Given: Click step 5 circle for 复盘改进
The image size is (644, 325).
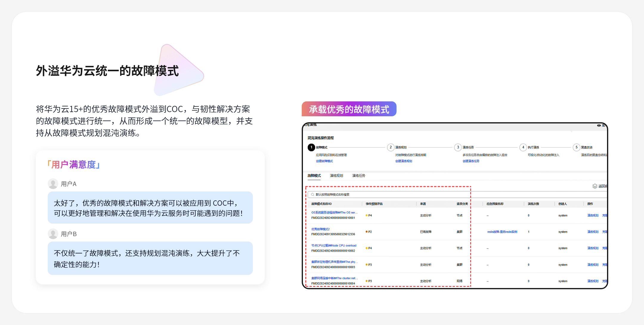Looking at the screenshot, I should coord(576,147).
